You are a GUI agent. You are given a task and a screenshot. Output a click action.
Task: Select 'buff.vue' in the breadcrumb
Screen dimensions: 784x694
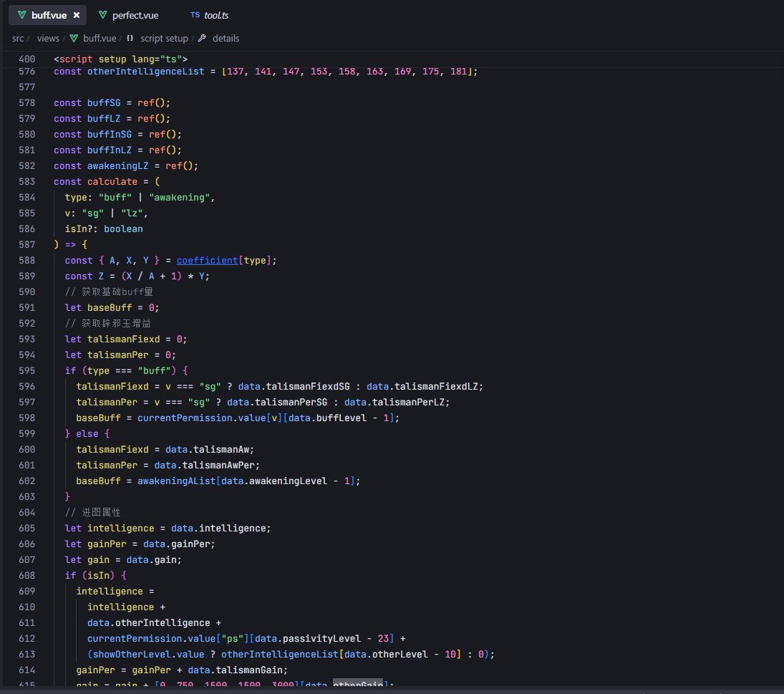point(100,39)
